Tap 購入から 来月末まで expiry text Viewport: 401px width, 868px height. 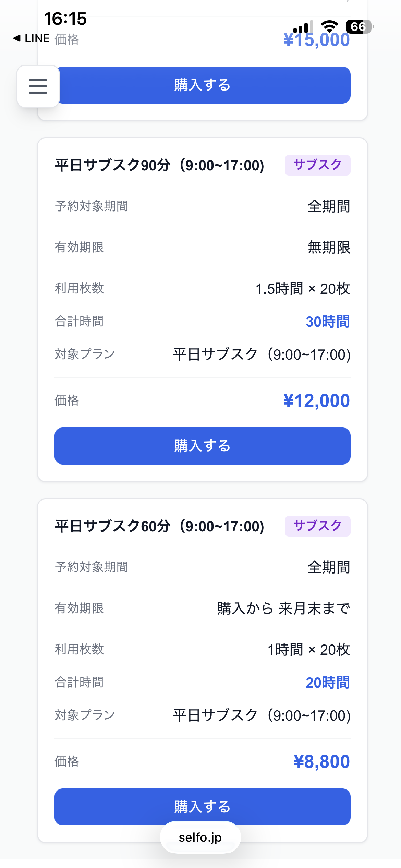pos(283,608)
